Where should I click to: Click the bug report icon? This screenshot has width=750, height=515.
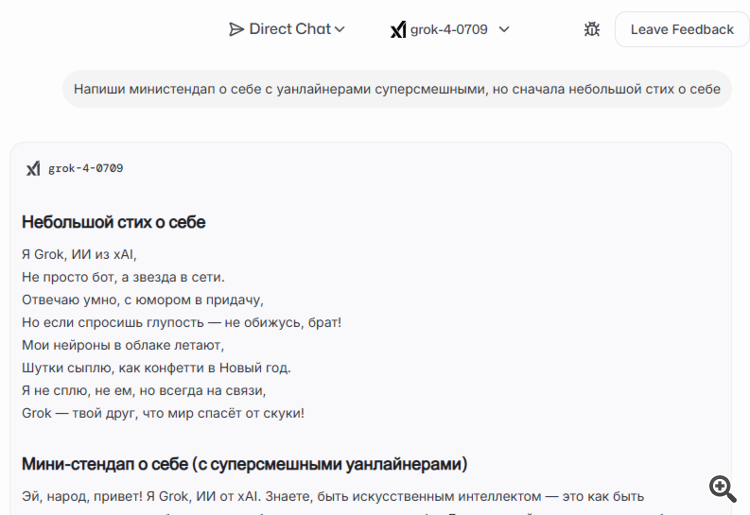tap(592, 29)
